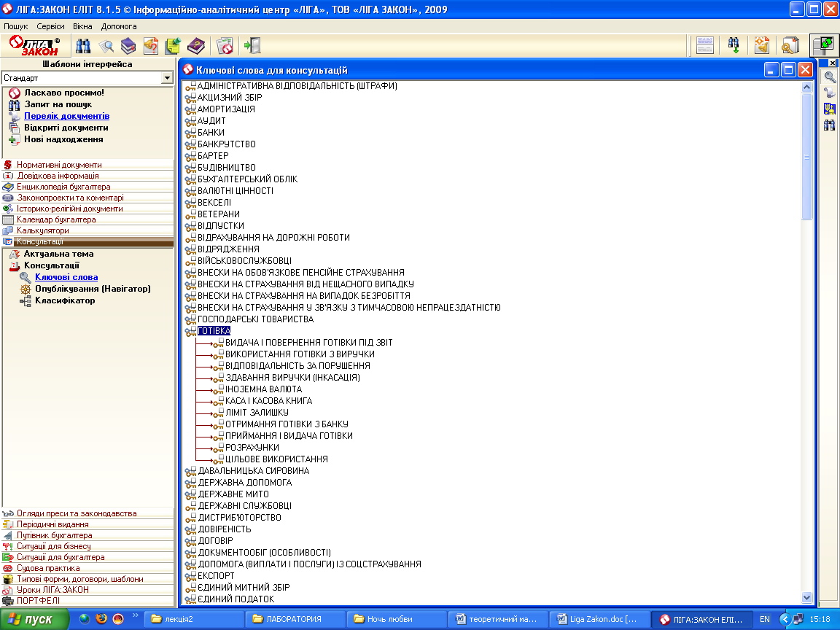Open the ПОРТФЕЛІ section

pyautogui.click(x=38, y=601)
